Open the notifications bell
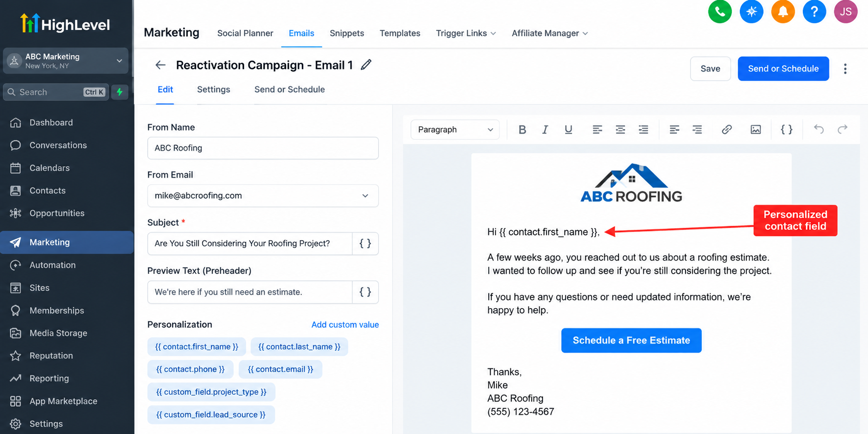This screenshot has width=868, height=434. coord(783,11)
